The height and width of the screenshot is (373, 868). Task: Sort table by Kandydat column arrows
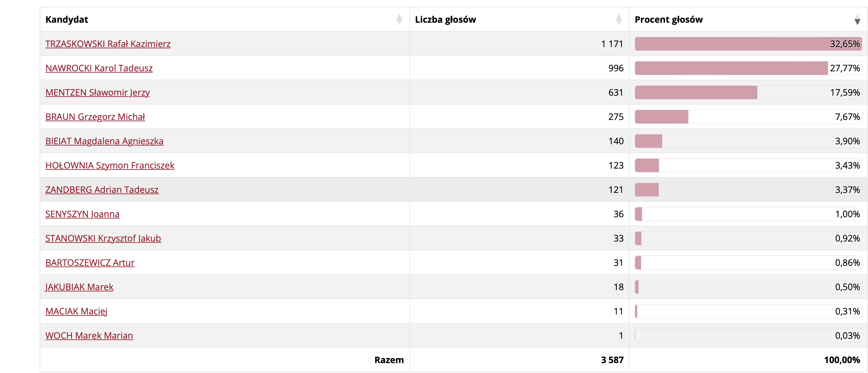click(399, 20)
